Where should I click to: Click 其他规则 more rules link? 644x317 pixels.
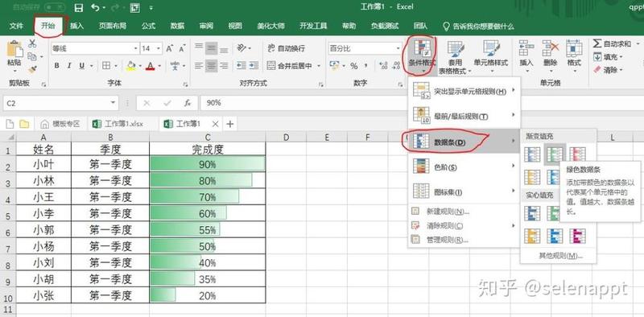coord(560,256)
